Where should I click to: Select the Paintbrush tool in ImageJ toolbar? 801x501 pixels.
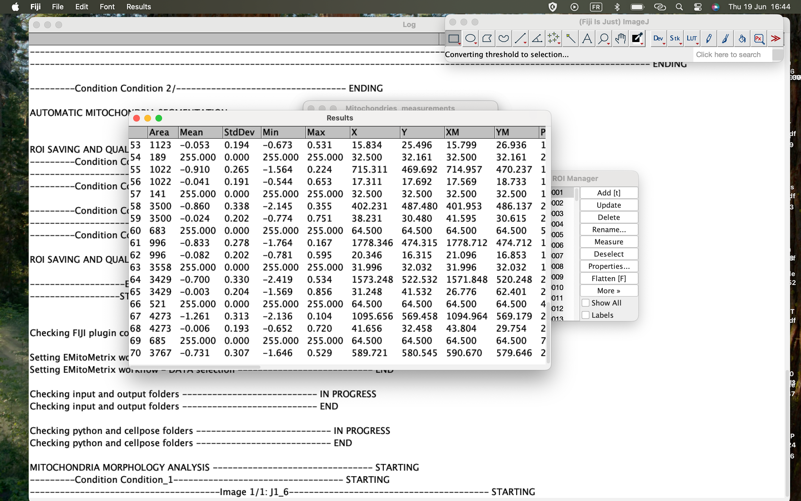click(x=725, y=38)
